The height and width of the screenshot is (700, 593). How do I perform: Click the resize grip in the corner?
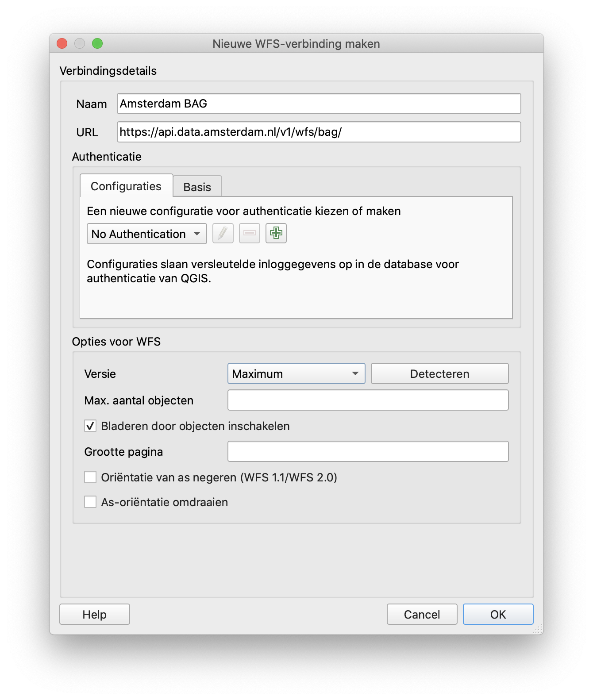click(538, 629)
